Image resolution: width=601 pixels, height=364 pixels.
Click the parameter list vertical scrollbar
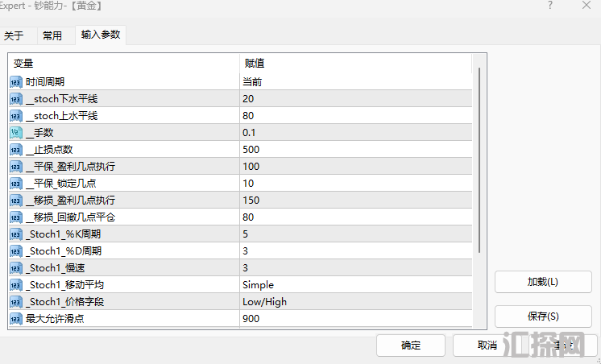pyautogui.click(x=479, y=160)
